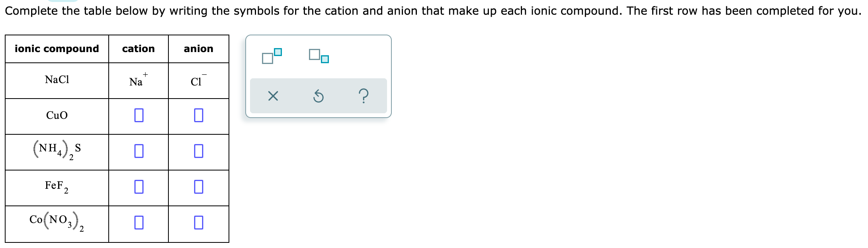
Task: Click the X to clear the answer
Action: tap(274, 95)
